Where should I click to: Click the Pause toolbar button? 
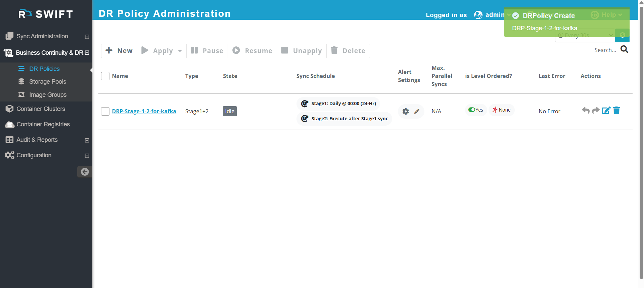pyautogui.click(x=207, y=51)
